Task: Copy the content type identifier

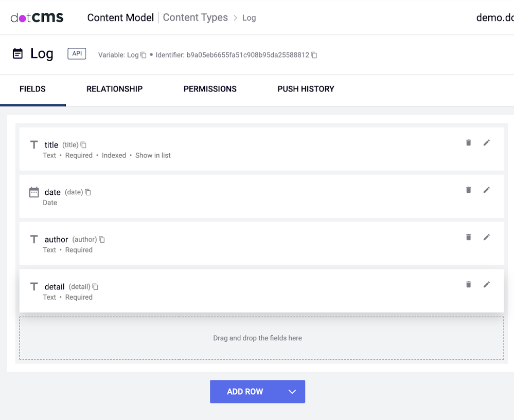Action: 314,55
